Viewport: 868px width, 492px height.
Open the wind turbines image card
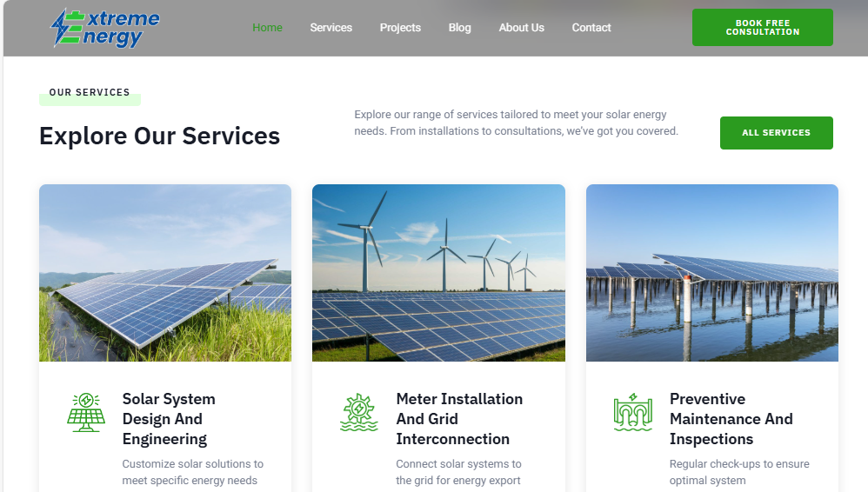click(438, 273)
